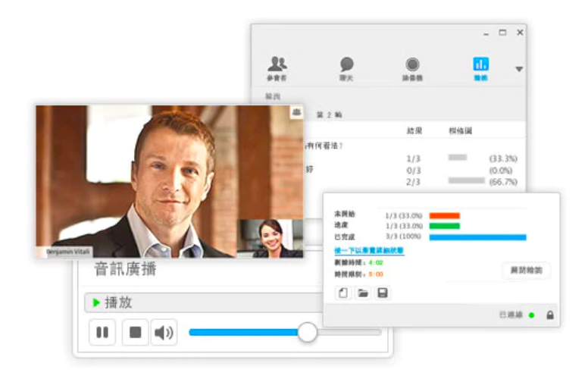Screen dimensions: 588x376
Task: Select the blue polling bar-chart icon
Action: [480, 64]
